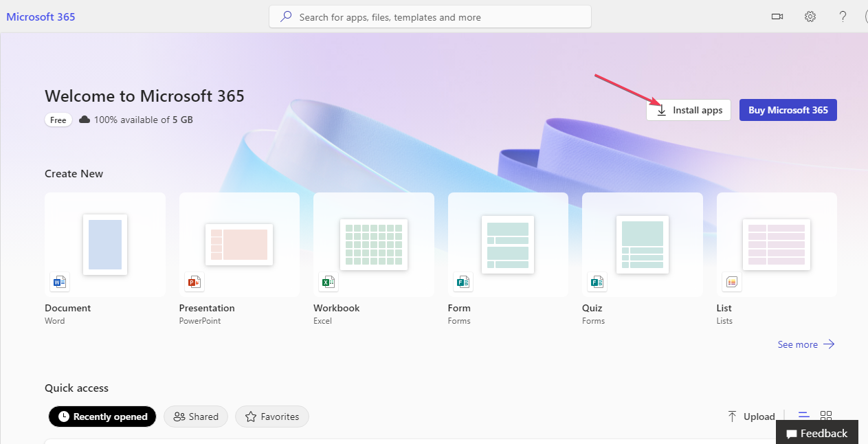Viewport: 868px width, 444px height.
Task: Click the PowerPoint app icon on Presentation card
Action: pos(194,282)
